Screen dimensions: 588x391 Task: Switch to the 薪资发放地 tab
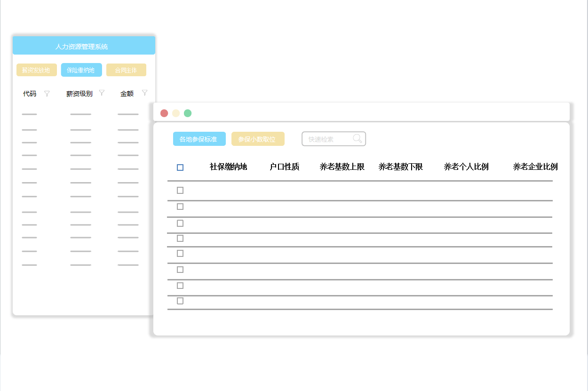37,70
